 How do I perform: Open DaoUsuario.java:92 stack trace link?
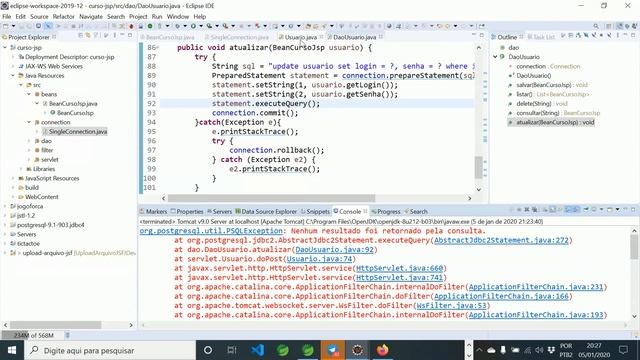click(x=334, y=249)
